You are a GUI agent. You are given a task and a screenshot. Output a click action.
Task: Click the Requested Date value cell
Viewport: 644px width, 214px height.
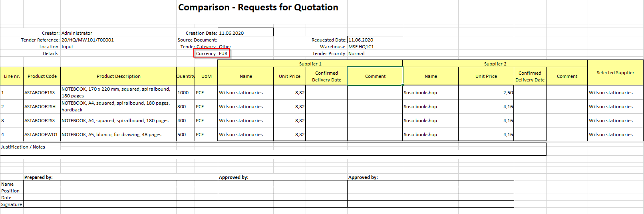pos(375,40)
